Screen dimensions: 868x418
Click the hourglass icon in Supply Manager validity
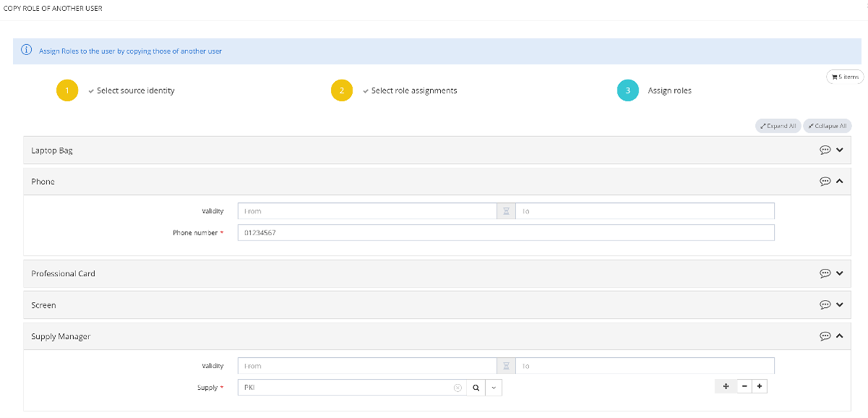click(x=506, y=366)
